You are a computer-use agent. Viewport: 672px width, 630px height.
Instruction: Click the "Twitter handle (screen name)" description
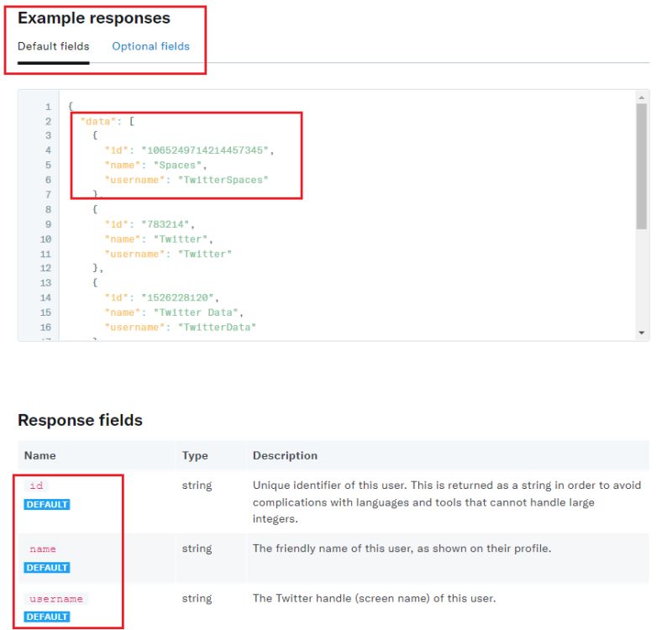[x=374, y=598]
